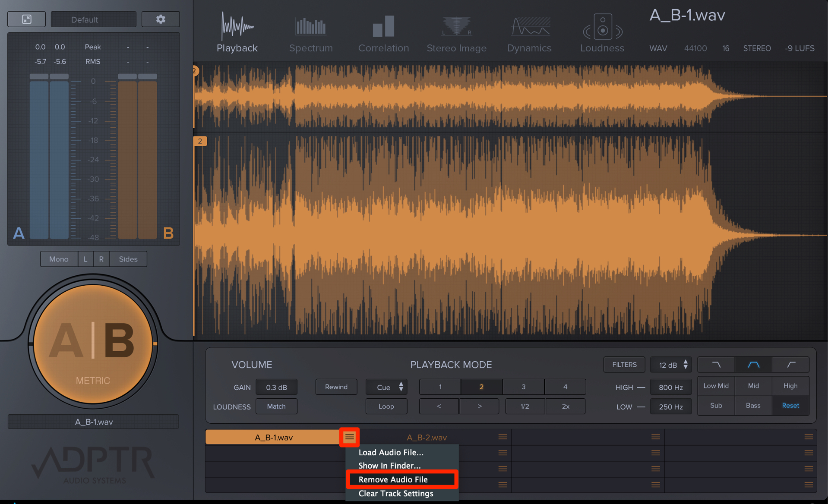This screenshot has height=504, width=828.
Task: Open the fourth column top row menu icon
Action: click(809, 437)
